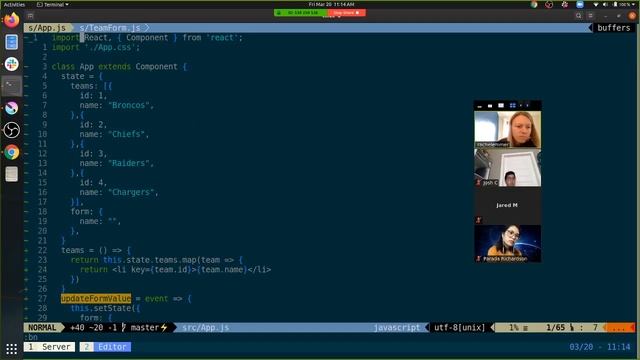
Task: Click the orange warning segment in the statusline
Action: [x=619, y=327]
